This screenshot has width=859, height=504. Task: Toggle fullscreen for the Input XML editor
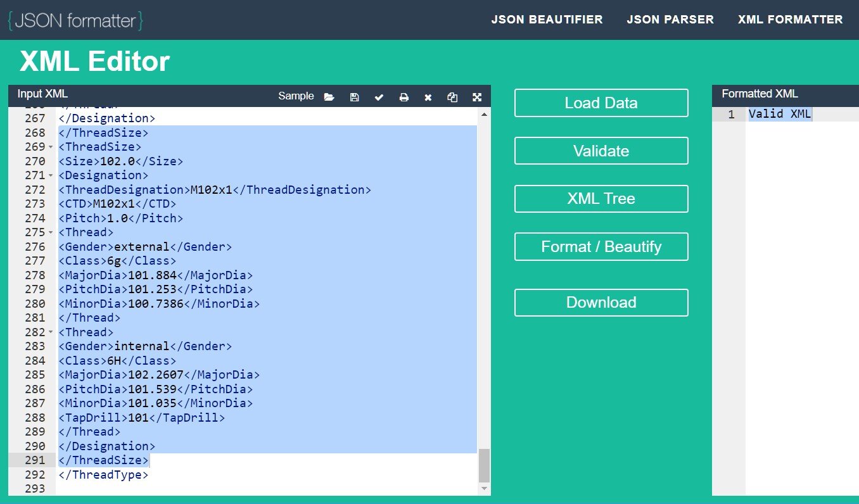pyautogui.click(x=477, y=97)
